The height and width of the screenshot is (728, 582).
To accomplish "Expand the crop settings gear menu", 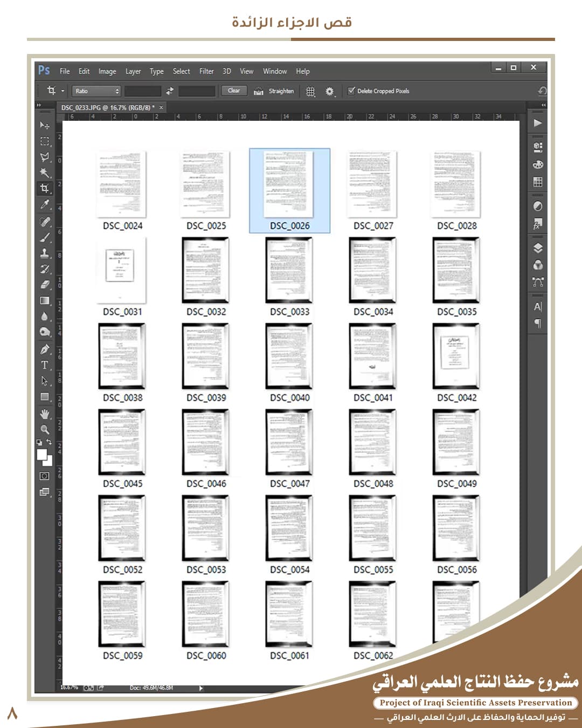I will click(x=330, y=91).
